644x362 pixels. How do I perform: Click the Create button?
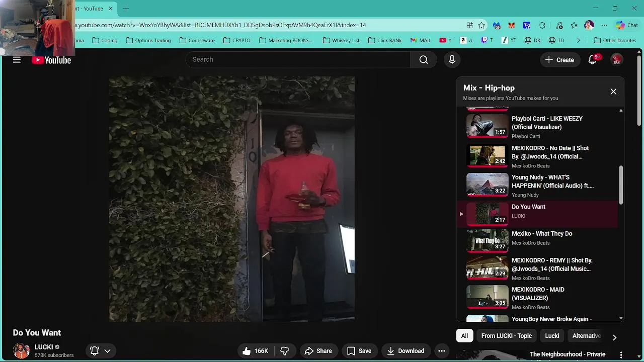pos(559,60)
